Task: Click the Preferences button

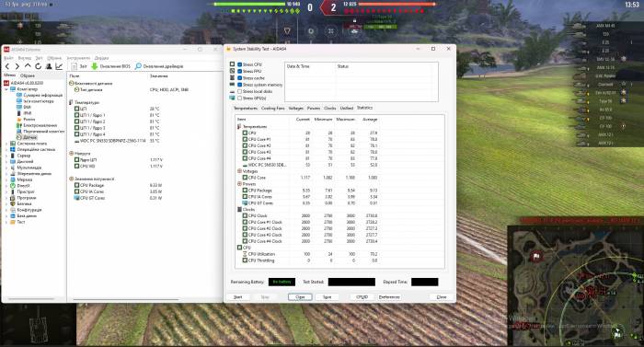Action: tap(389, 297)
